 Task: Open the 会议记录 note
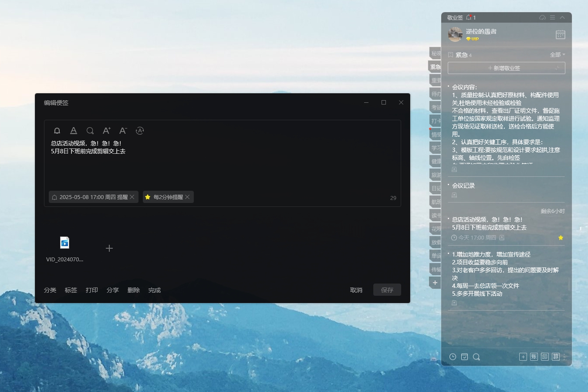point(463,186)
